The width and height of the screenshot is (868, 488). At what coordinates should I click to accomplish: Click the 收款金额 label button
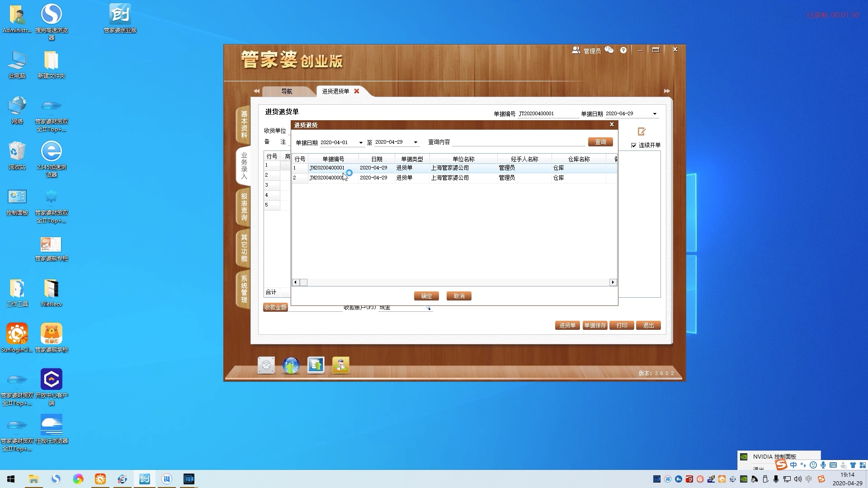275,307
